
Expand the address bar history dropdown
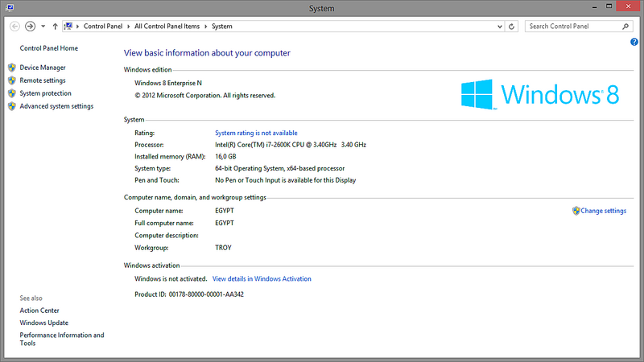(x=499, y=27)
